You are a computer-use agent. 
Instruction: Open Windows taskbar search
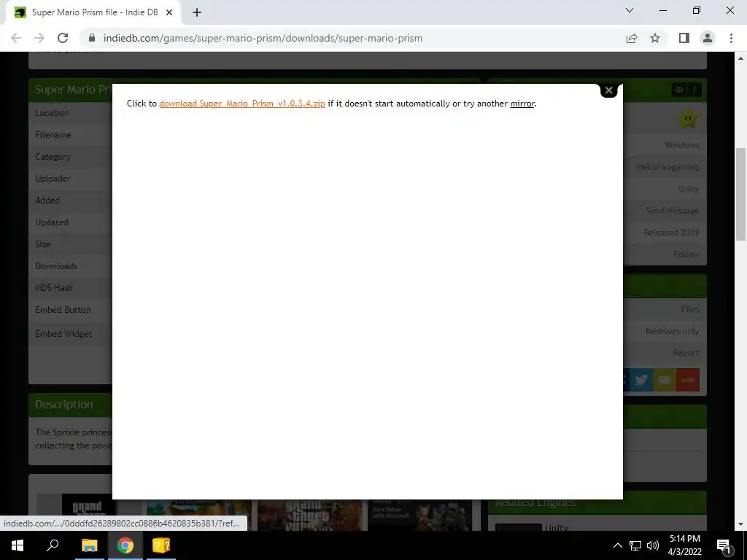pos(53,545)
